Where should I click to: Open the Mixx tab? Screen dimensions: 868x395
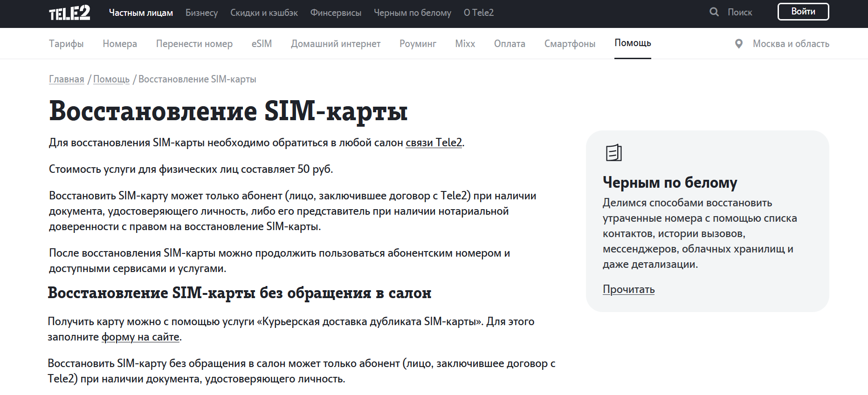(x=465, y=44)
